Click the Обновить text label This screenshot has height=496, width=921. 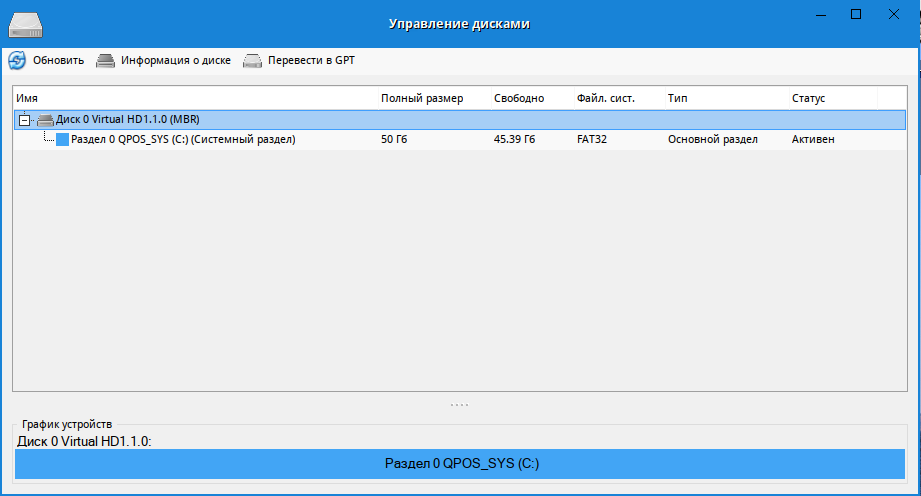coord(58,61)
